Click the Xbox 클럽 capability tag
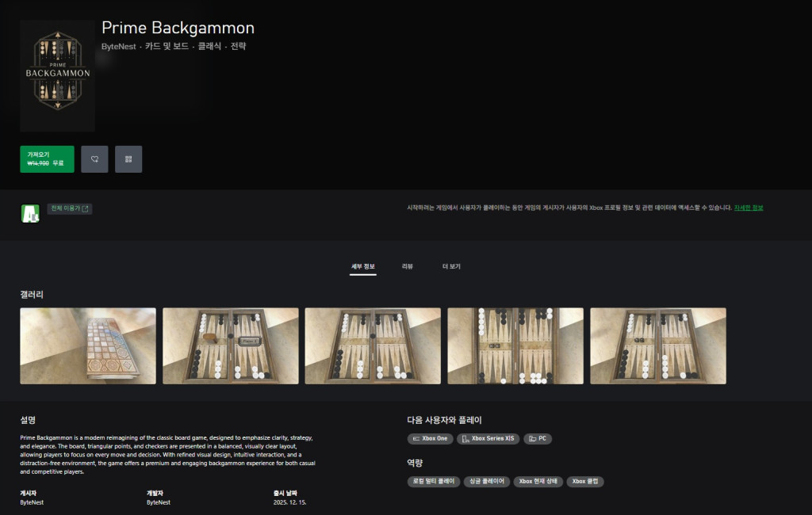Screen dimensions: 812x515 coord(585,481)
